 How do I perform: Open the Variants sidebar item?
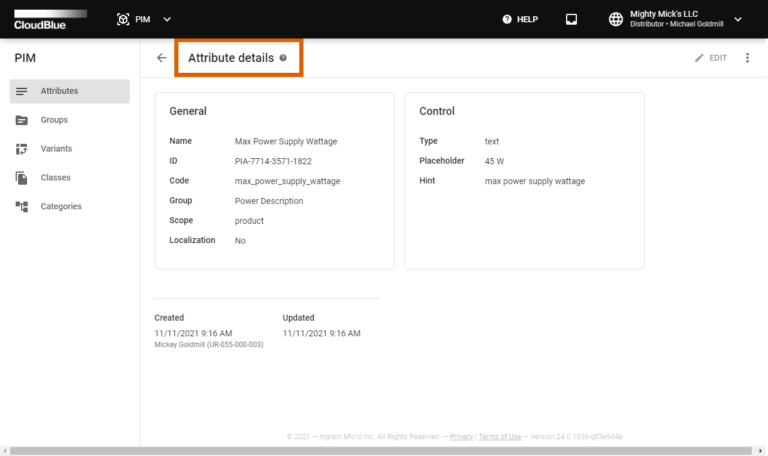click(x=70, y=149)
